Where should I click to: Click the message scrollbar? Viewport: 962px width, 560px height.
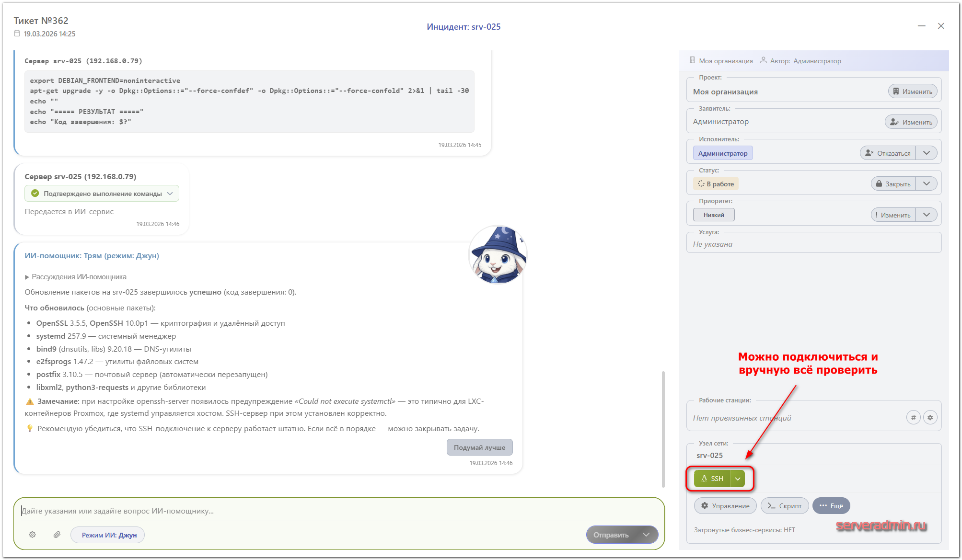click(663, 429)
